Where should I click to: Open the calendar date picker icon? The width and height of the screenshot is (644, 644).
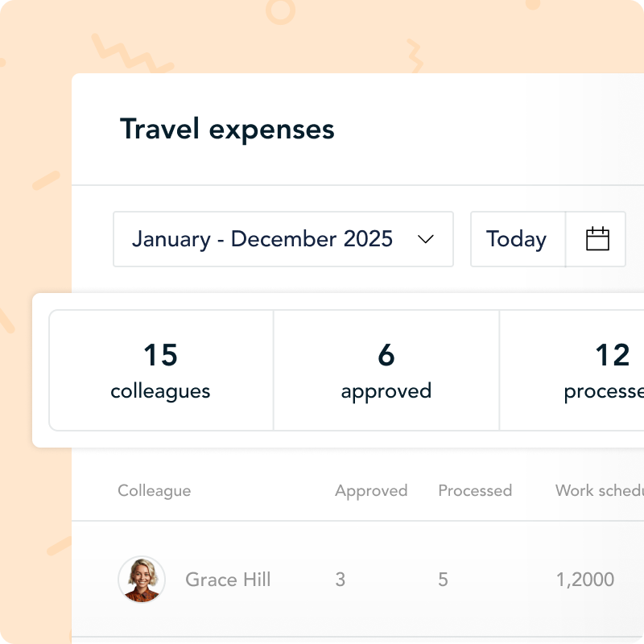pyautogui.click(x=597, y=239)
